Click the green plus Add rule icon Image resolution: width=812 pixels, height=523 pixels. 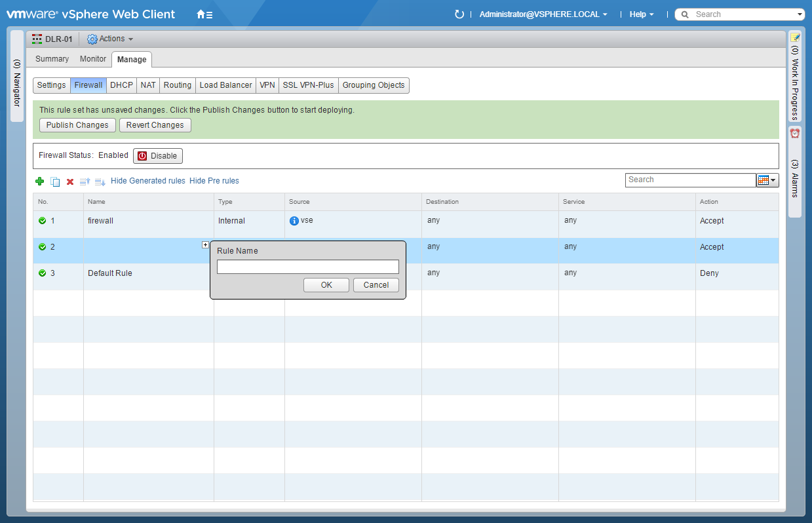coord(39,182)
